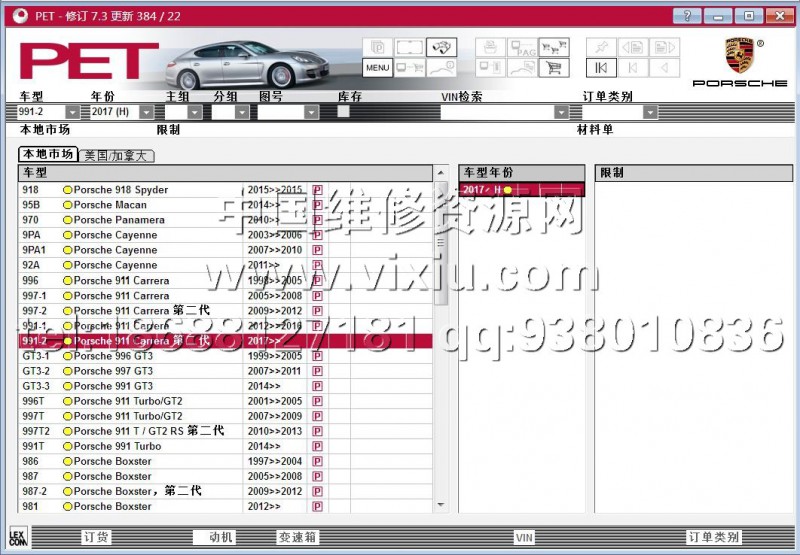Click the monitor and tower icon
This screenshot has height=555, width=800.
point(490,68)
